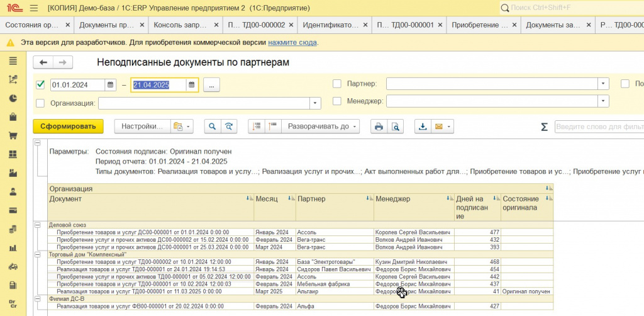This screenshot has width=644, height=316.
Task: Open the shopping cart purchases section
Action: click(x=13, y=135)
